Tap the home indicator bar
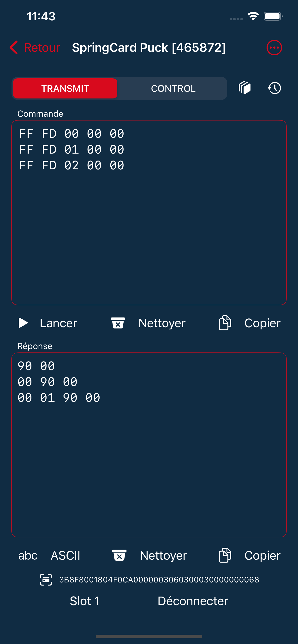298x644 pixels. pyautogui.click(x=149, y=636)
